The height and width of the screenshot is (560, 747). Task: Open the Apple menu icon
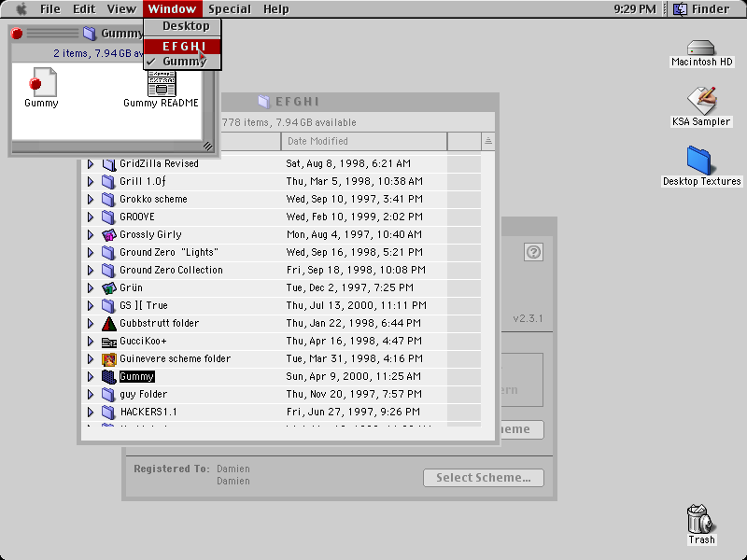(x=21, y=9)
